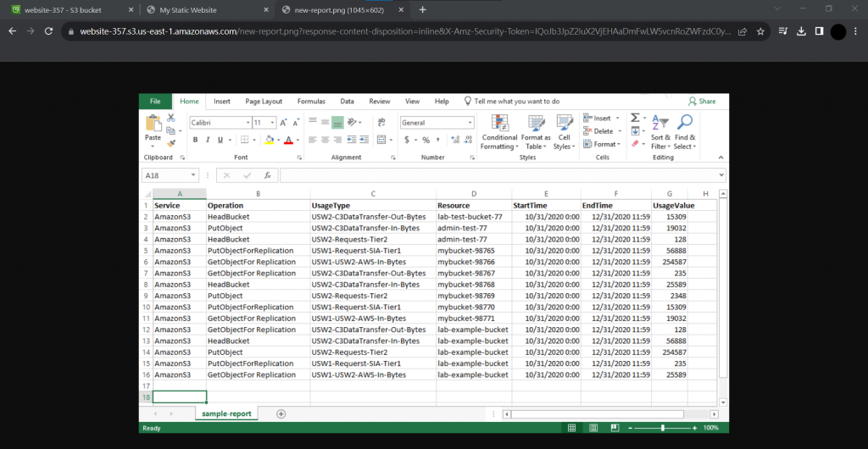Viewport: 868px width, 449px height.
Task: Click Tell me what you want to do
Action: pyautogui.click(x=511, y=101)
